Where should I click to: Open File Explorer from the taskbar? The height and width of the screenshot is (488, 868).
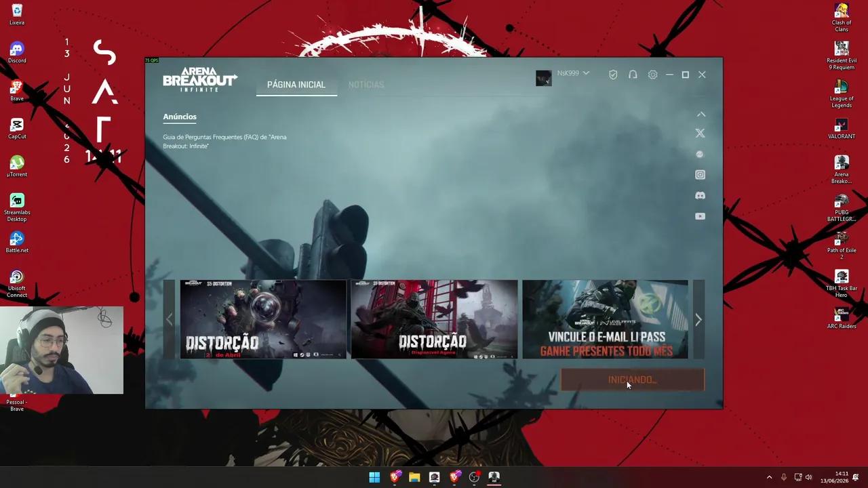tap(414, 477)
